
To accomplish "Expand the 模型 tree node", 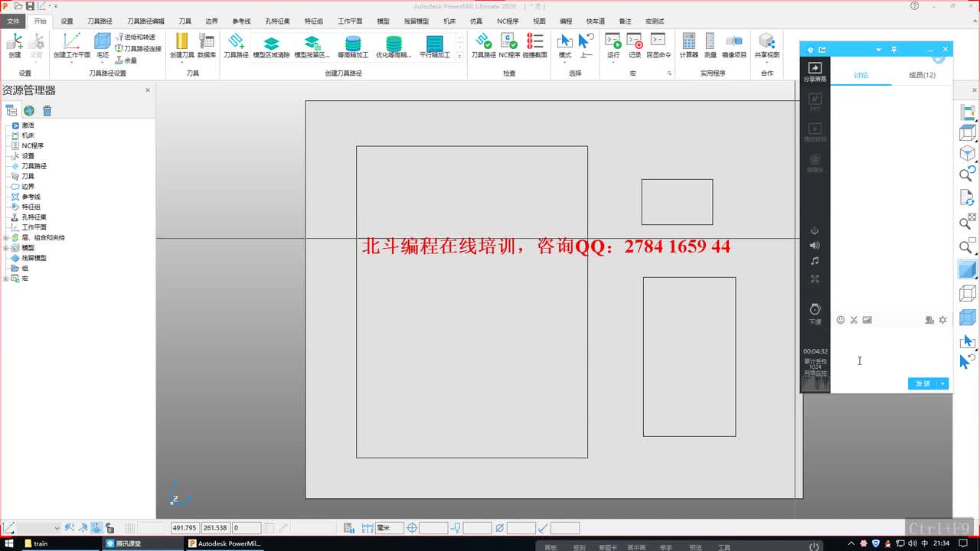I will click(6, 248).
